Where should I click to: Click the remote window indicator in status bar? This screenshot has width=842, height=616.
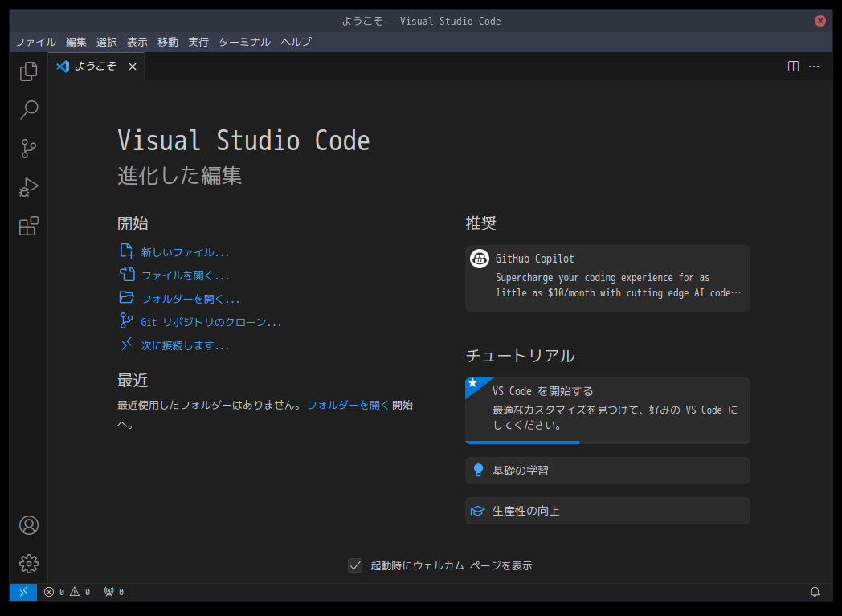point(23,592)
